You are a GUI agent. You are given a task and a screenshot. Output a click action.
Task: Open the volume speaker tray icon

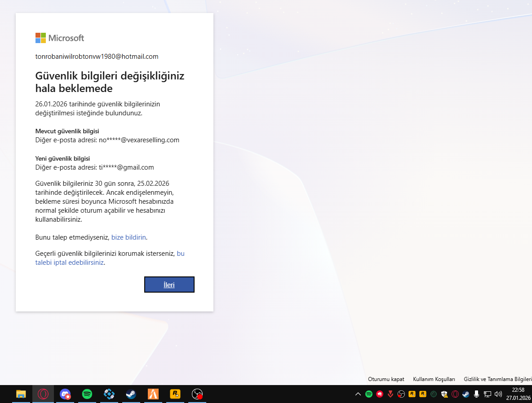tap(498, 394)
